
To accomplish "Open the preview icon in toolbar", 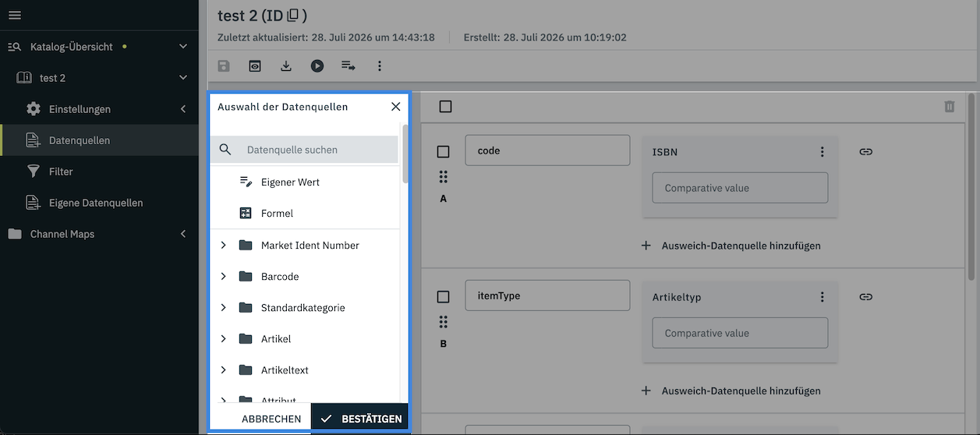I will [255, 66].
